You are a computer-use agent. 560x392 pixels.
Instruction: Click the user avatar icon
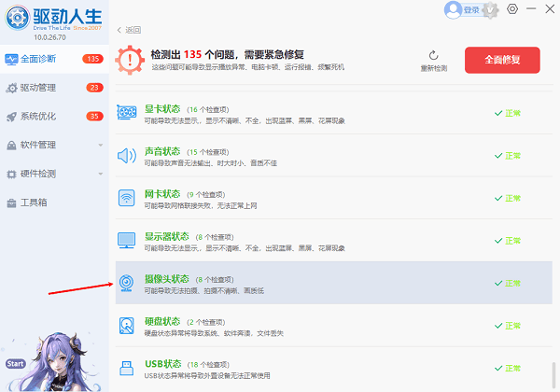click(x=454, y=10)
